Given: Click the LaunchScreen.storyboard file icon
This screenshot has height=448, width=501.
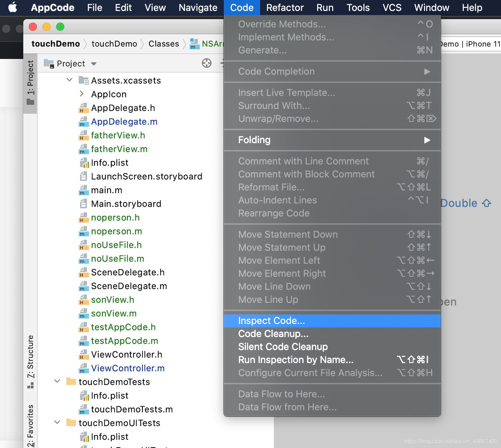Looking at the screenshot, I should coord(83,176).
